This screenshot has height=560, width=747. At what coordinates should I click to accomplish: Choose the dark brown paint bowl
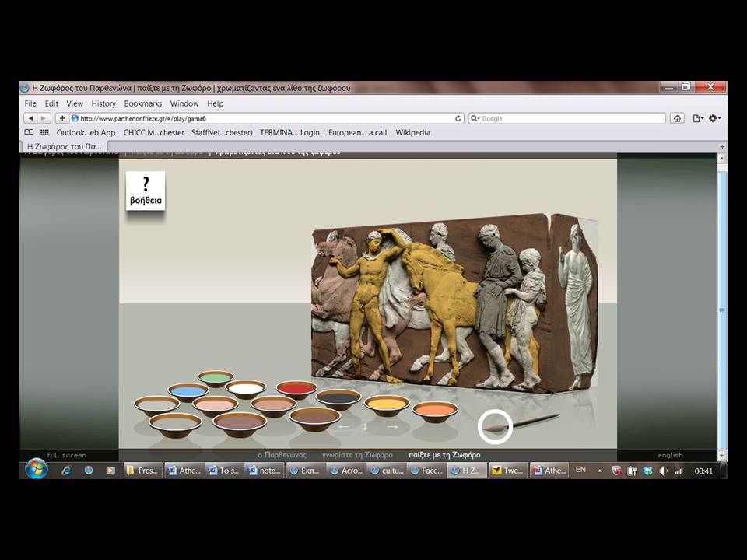pyautogui.click(x=315, y=419)
